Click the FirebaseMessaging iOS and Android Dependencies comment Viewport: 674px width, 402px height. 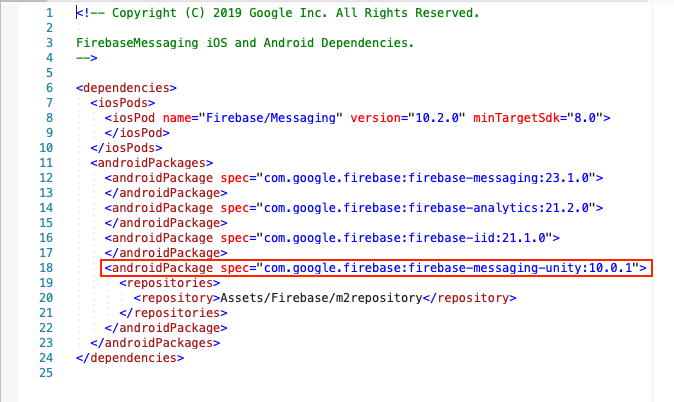pos(245,43)
